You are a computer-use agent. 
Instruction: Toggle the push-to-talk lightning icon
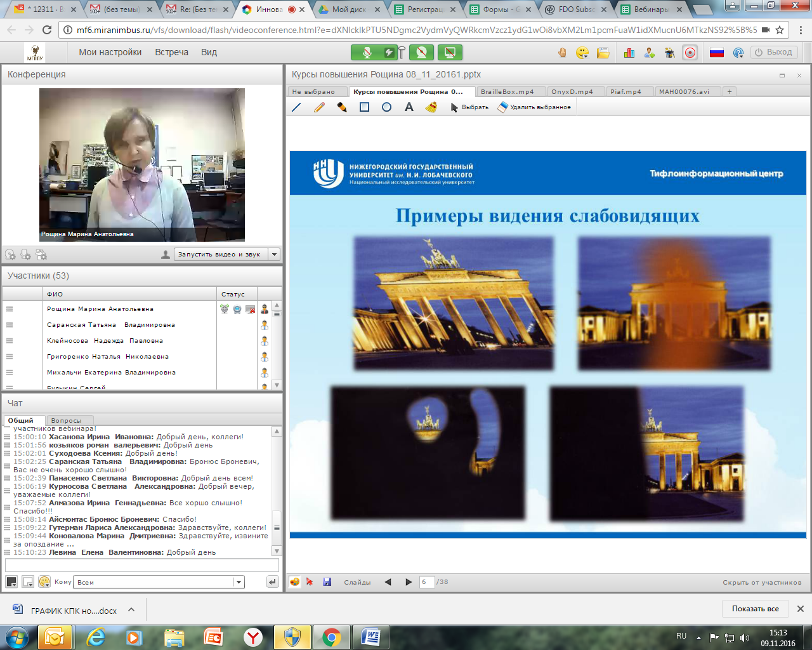click(389, 53)
